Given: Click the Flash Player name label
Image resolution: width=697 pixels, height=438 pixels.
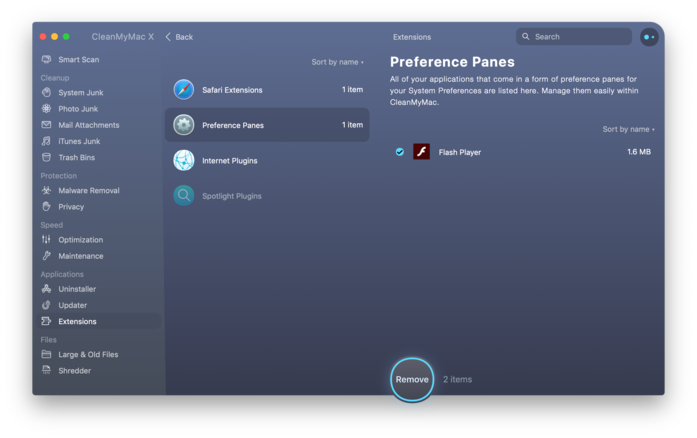Looking at the screenshot, I should click(x=460, y=152).
